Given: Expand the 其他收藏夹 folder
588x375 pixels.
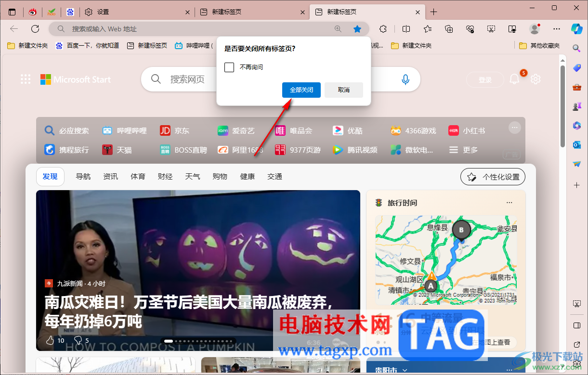Looking at the screenshot, I should tap(540, 46).
